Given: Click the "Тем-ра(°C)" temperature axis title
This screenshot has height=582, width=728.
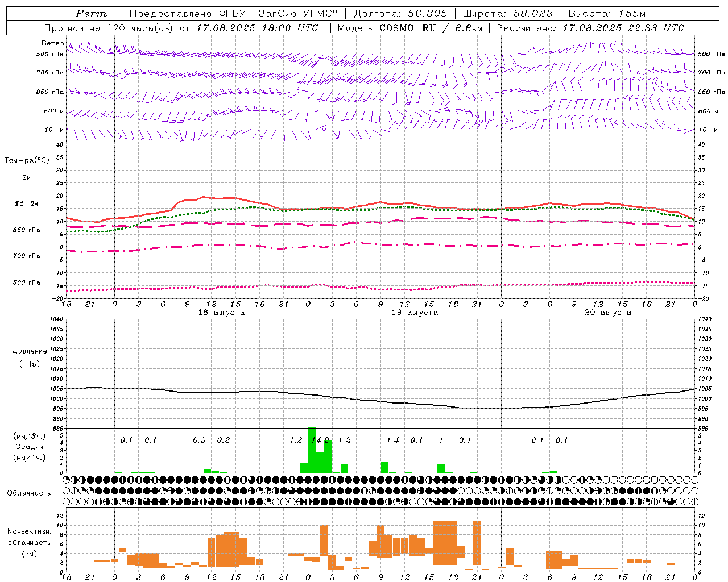Looking at the screenshot, I should click(27, 161).
